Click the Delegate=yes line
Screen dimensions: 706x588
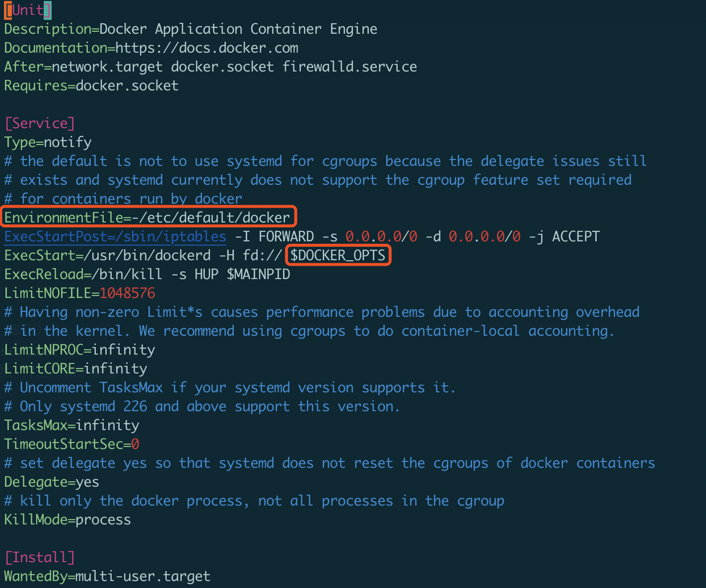52,482
